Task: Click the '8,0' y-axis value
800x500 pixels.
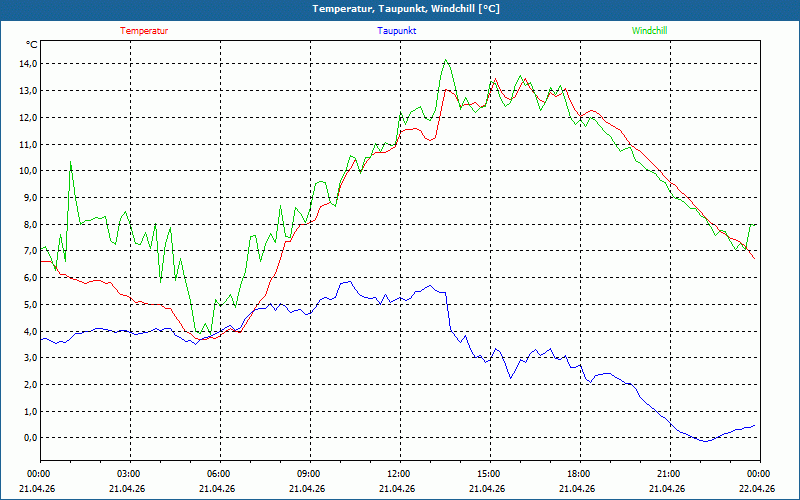Action: (30, 224)
